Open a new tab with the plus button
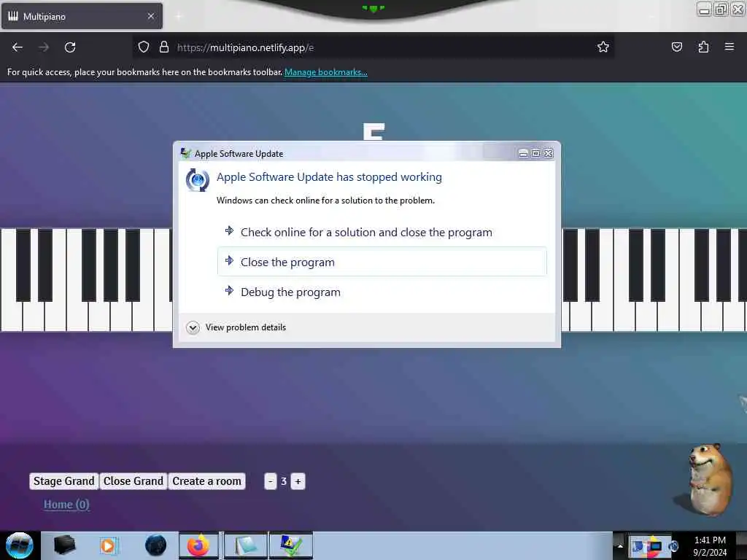The width and height of the screenshot is (747, 560). coord(179,16)
